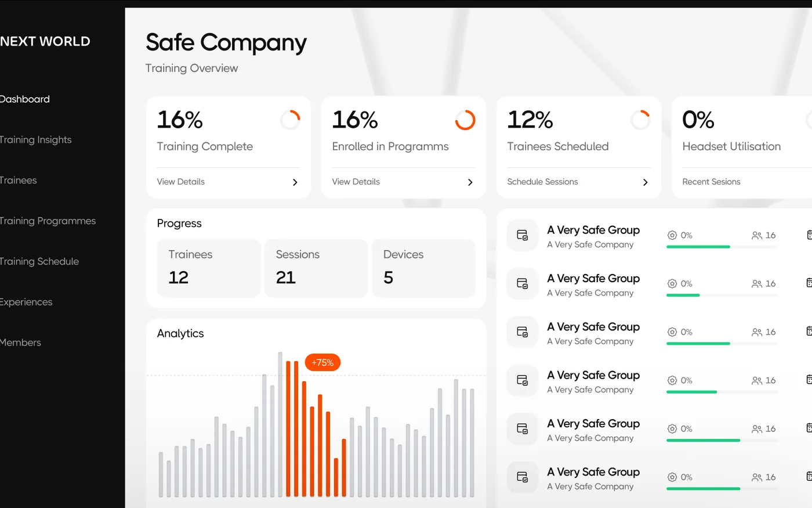Select the Sessions 21 progress tile

[x=316, y=268]
